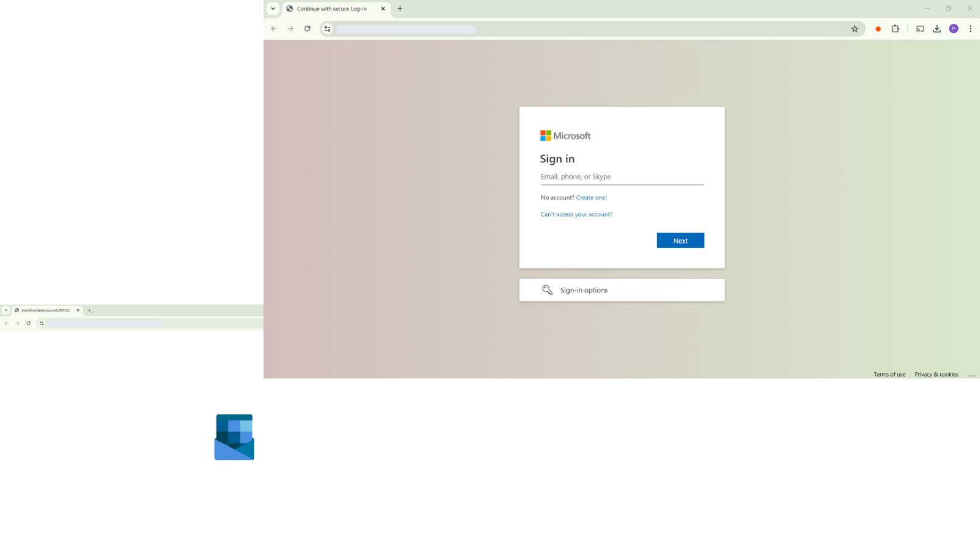Click the 'Sign in' heading text

557,159
